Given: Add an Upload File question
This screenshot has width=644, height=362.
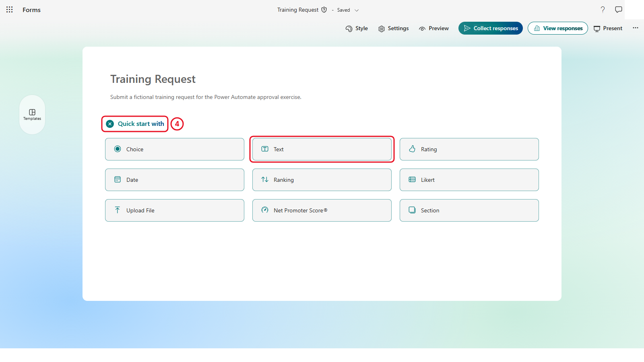Looking at the screenshot, I should (175, 210).
